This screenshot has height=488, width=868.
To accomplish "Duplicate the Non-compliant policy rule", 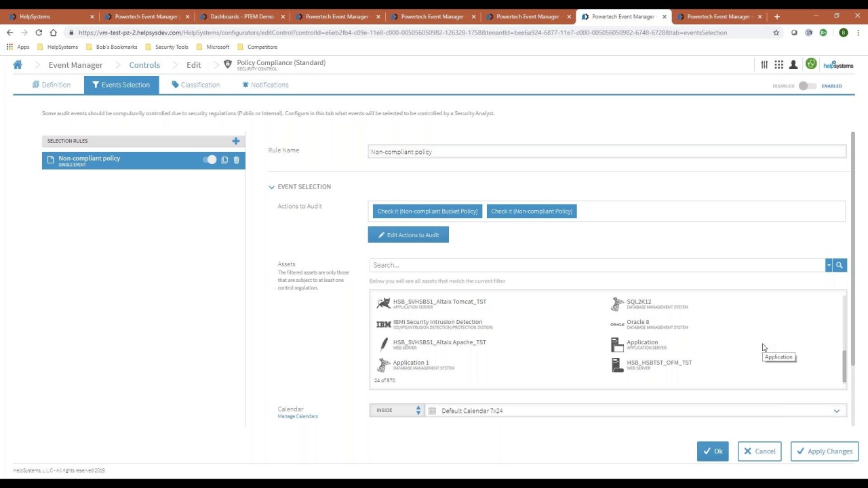I will (224, 160).
